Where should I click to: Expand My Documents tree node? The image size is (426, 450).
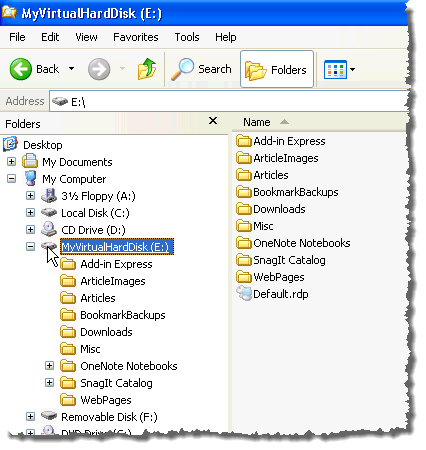coord(11,162)
